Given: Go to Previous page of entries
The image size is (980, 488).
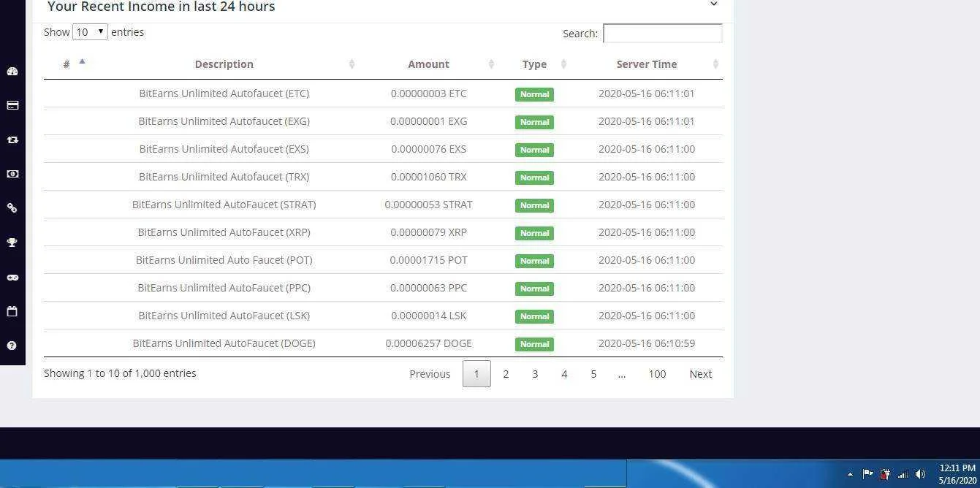Looking at the screenshot, I should coord(430,374).
